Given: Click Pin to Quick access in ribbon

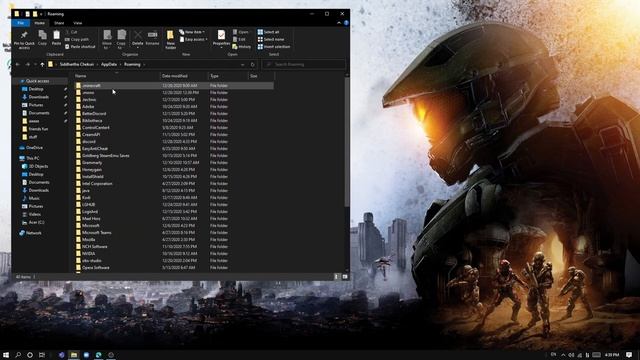Looking at the screenshot, I should pyautogui.click(x=24, y=40).
